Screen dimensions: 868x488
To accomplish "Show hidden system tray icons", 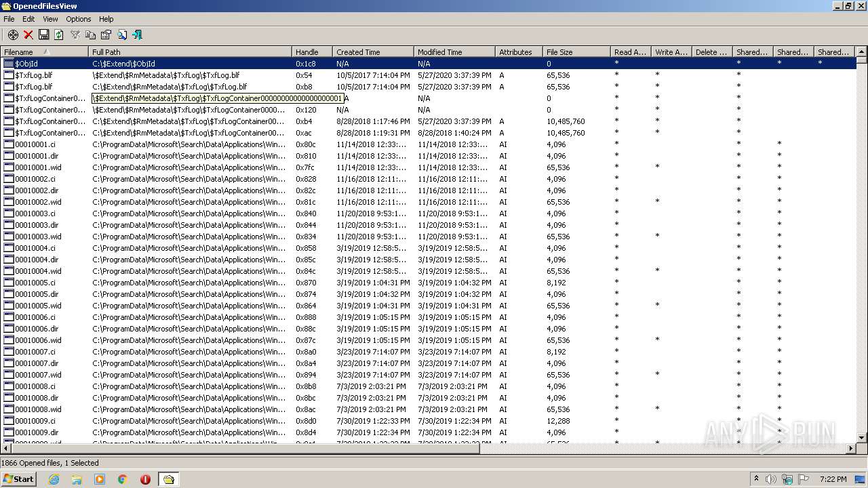I will coord(756,479).
